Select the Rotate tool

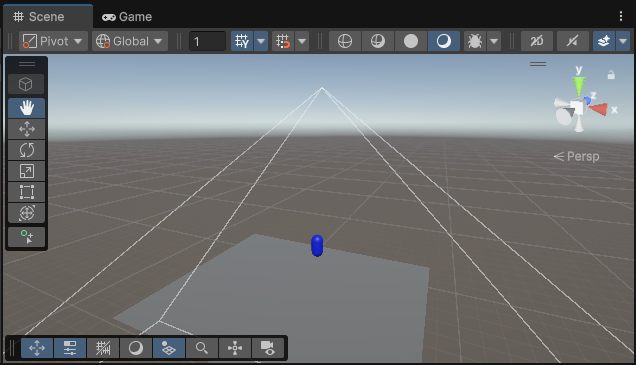[27, 150]
